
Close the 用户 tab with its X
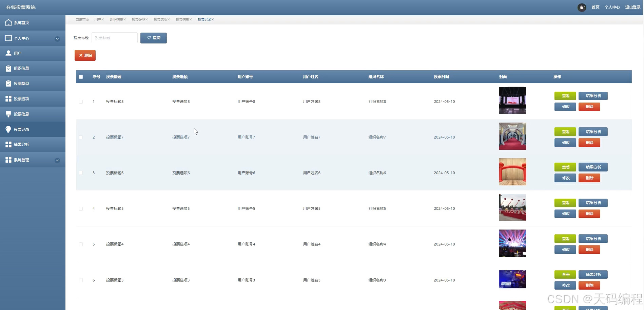pyautogui.click(x=103, y=20)
